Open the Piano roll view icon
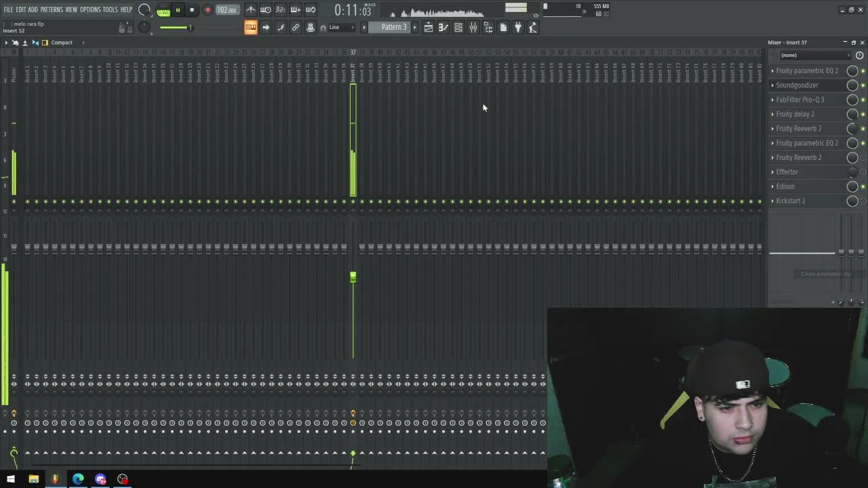Image resolution: width=868 pixels, height=488 pixels. (x=443, y=27)
